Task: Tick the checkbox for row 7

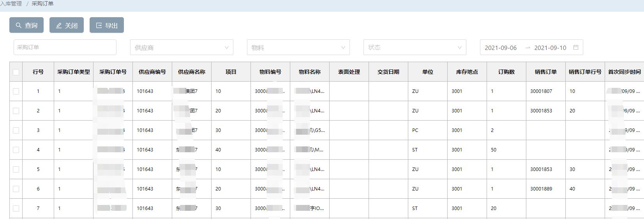Action: pos(16,208)
